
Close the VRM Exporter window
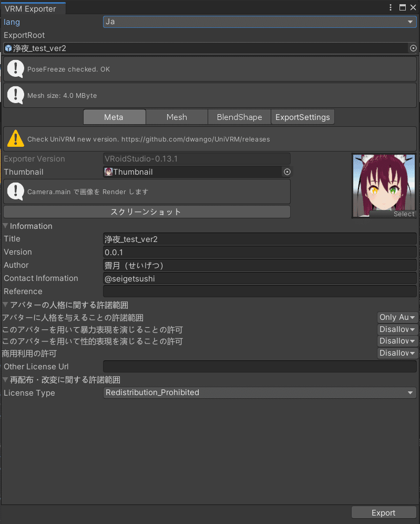[x=413, y=7]
